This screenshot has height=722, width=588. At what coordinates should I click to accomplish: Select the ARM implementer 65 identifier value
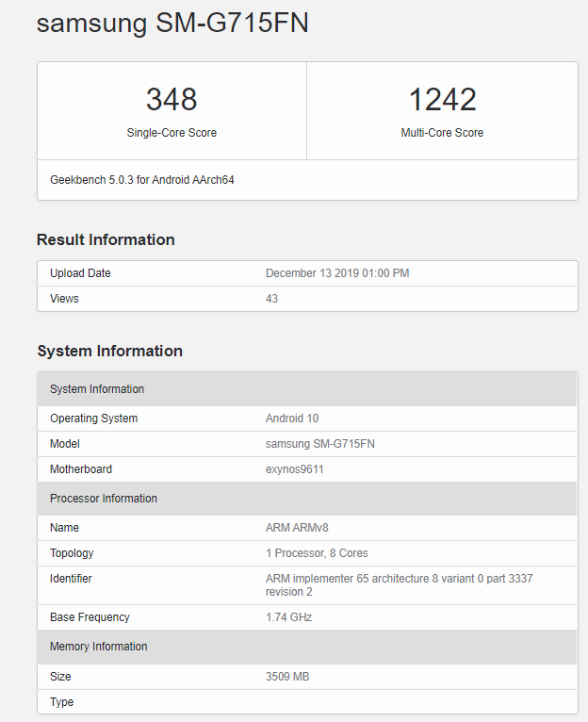(399, 584)
